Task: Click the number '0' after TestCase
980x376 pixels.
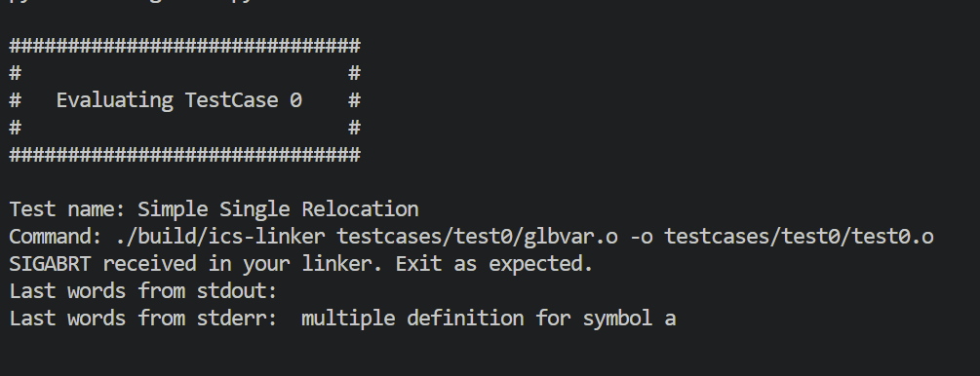Action: tap(295, 100)
